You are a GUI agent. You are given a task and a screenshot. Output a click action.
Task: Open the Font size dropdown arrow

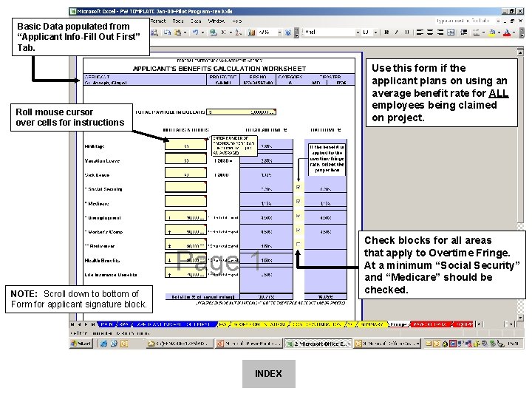pyautogui.click(x=375, y=33)
